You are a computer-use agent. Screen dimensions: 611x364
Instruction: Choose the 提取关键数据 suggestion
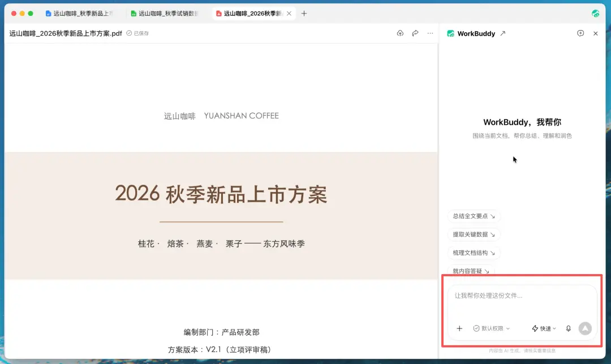[x=474, y=235]
